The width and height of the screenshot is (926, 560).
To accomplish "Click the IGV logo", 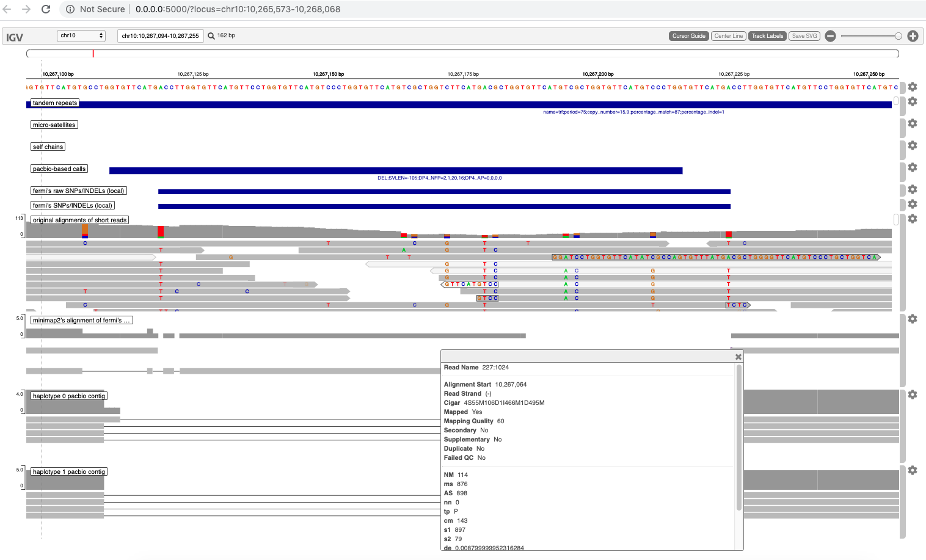I will pyautogui.click(x=13, y=37).
